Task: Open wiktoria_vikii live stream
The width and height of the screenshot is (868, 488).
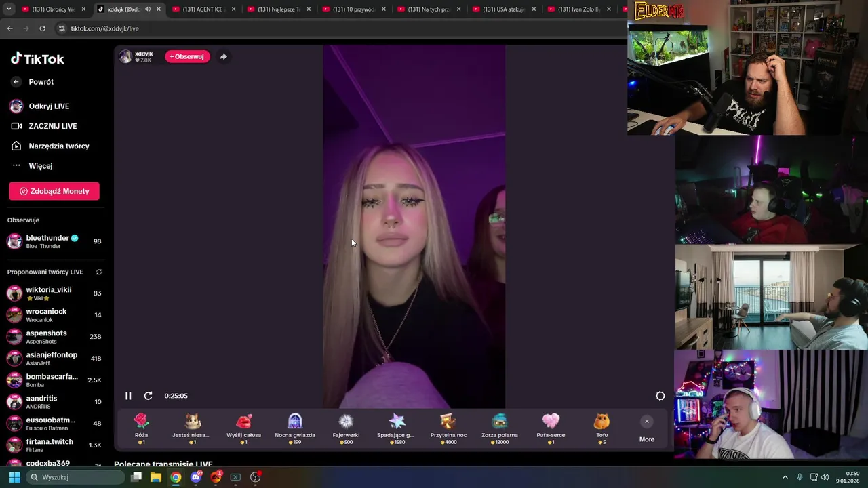Action: [x=54, y=293]
